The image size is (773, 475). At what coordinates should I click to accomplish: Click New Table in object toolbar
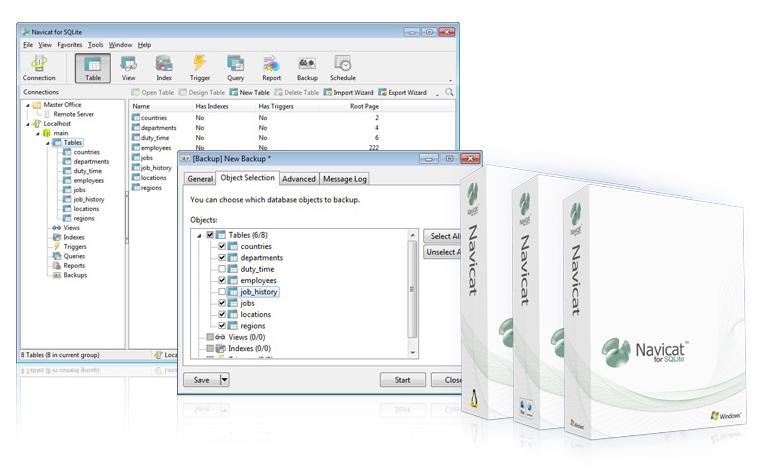(x=249, y=92)
